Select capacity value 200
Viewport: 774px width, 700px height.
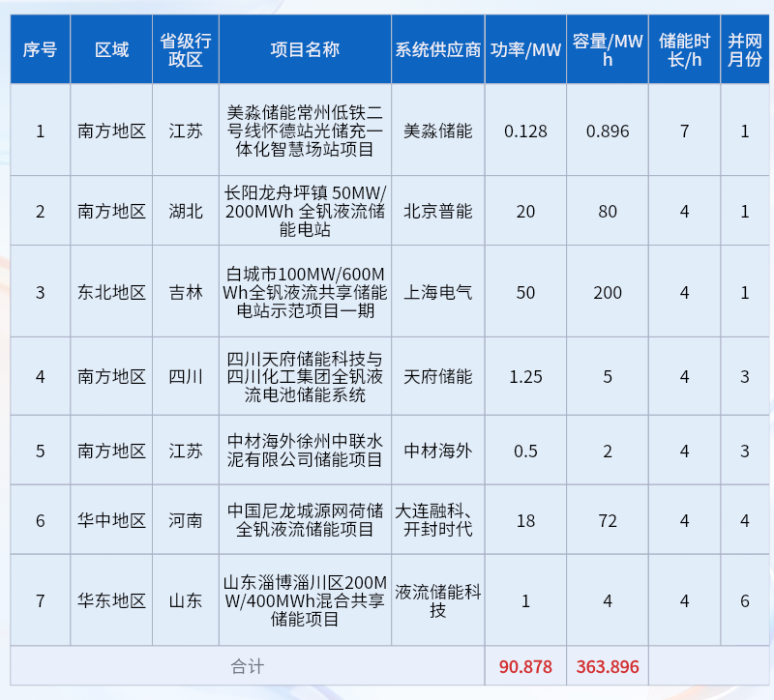click(608, 292)
